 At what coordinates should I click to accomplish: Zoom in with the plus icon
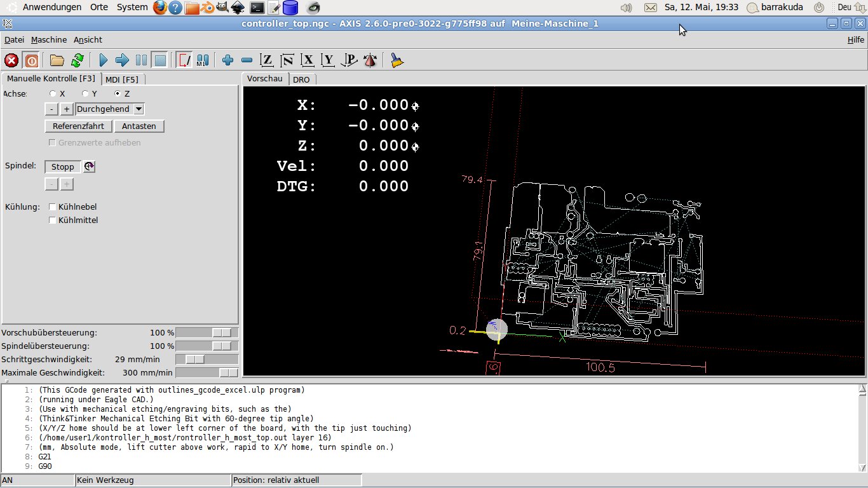pos(228,60)
